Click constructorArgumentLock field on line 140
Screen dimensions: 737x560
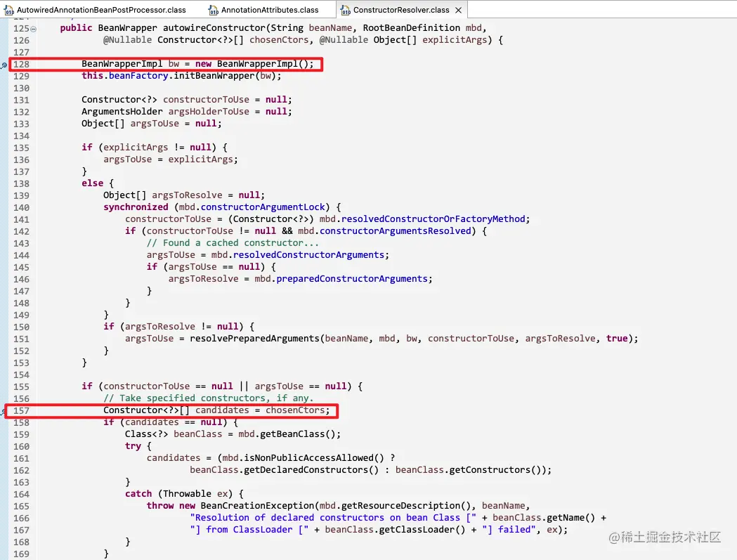tap(263, 207)
